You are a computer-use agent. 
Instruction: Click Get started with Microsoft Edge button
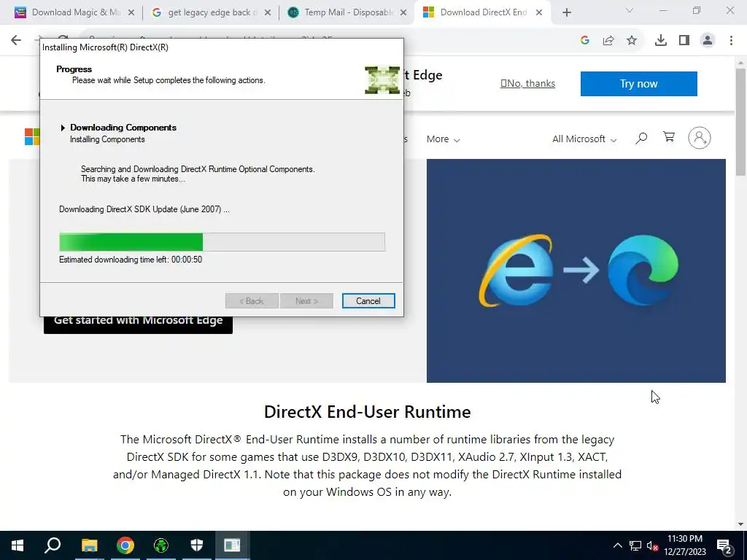(x=138, y=324)
